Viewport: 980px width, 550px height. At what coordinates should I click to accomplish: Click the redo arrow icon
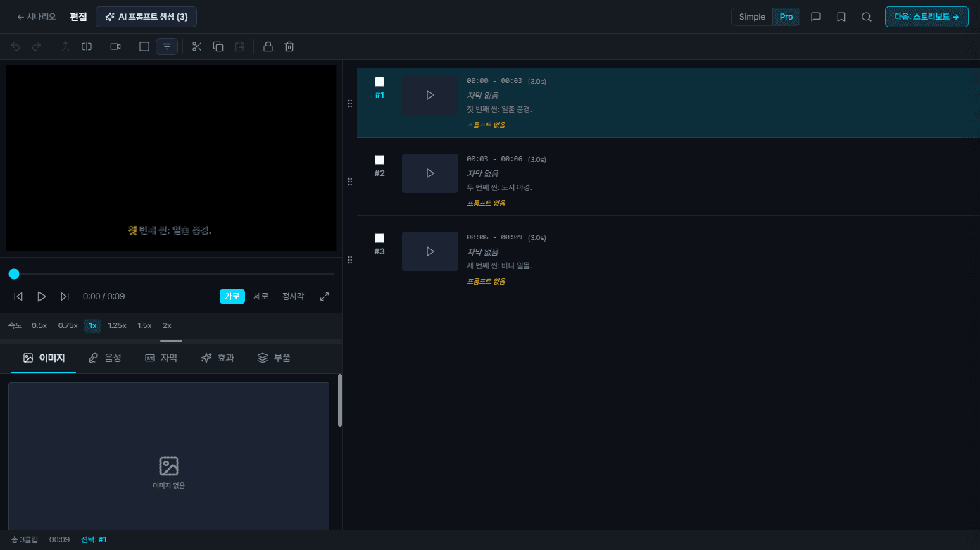(37, 46)
